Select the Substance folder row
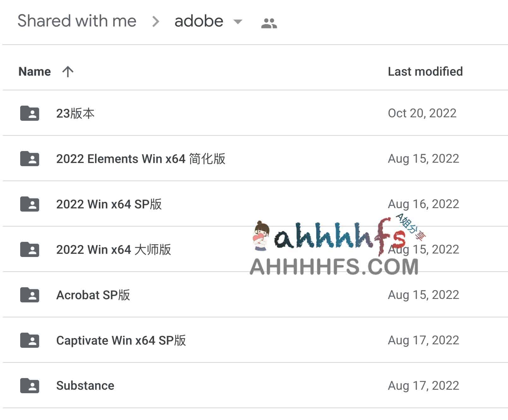This screenshot has height=420, width=508. 255,386
